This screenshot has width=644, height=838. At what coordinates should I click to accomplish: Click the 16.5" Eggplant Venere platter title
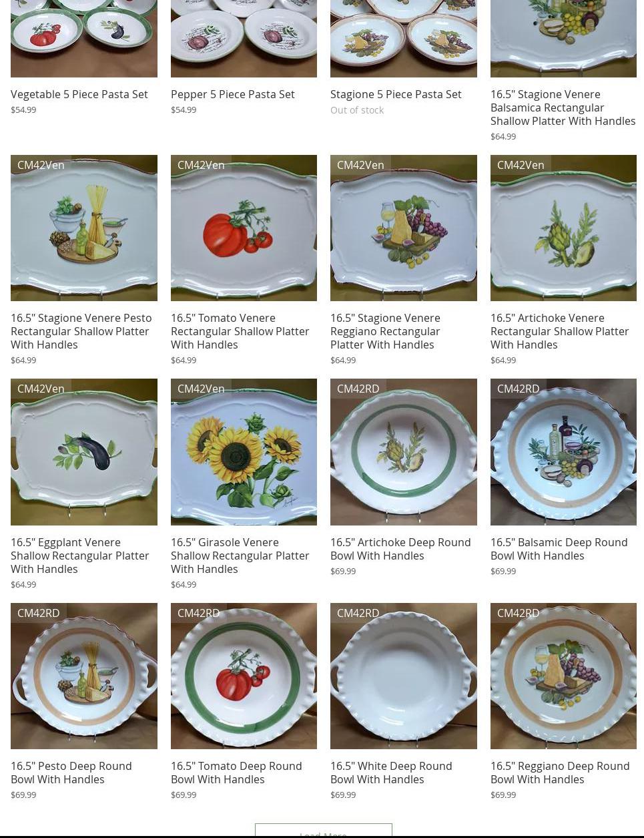(80, 556)
